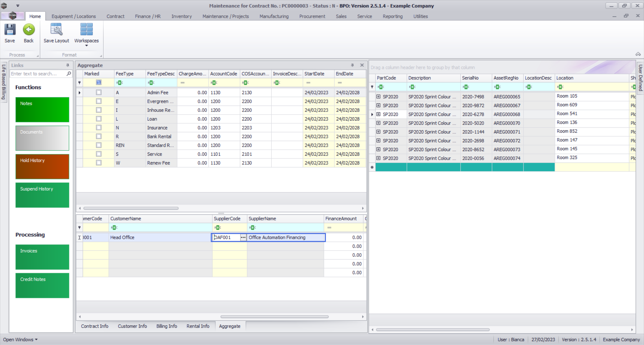Viewport: 644px width, 345px height.
Task: Click the green Back arrow icon
Action: (29, 30)
